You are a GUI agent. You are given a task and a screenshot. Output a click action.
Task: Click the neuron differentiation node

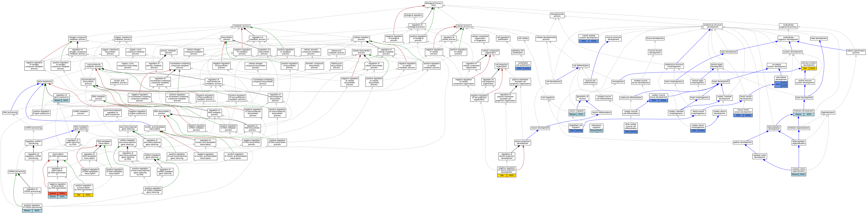coord(602,113)
